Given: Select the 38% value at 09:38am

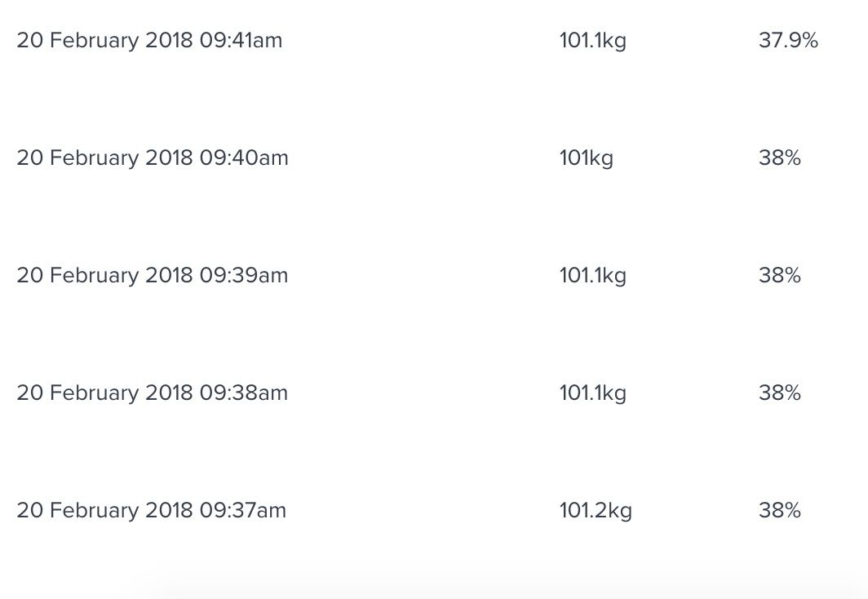Looking at the screenshot, I should (779, 393).
